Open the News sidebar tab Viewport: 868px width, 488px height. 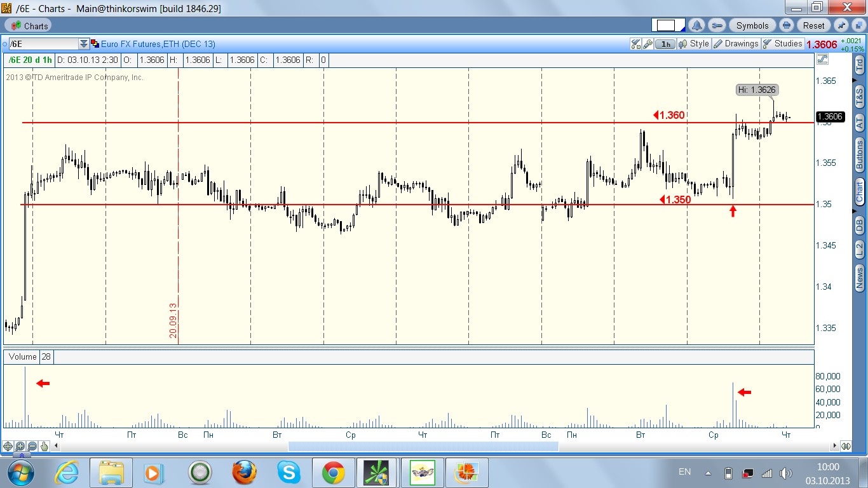(x=860, y=278)
